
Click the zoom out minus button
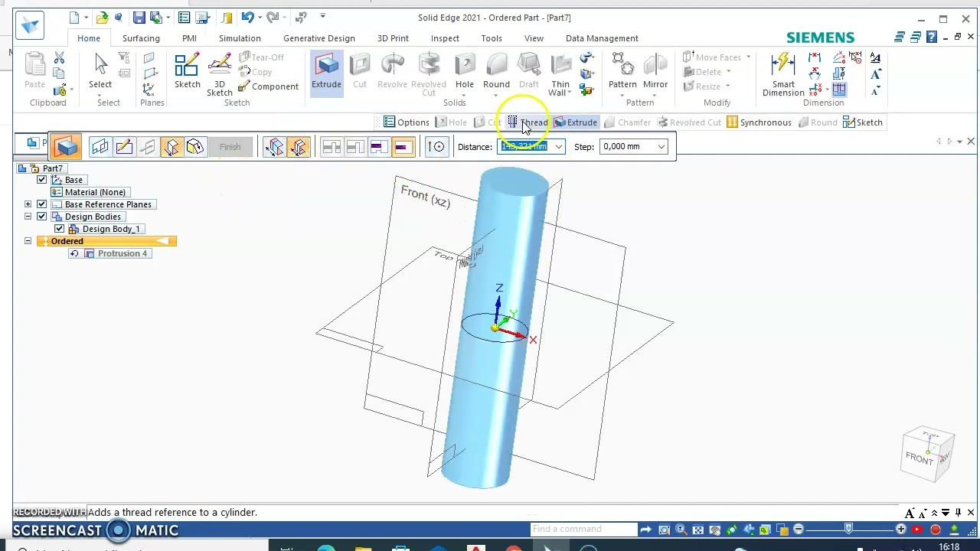pyautogui.click(x=799, y=530)
